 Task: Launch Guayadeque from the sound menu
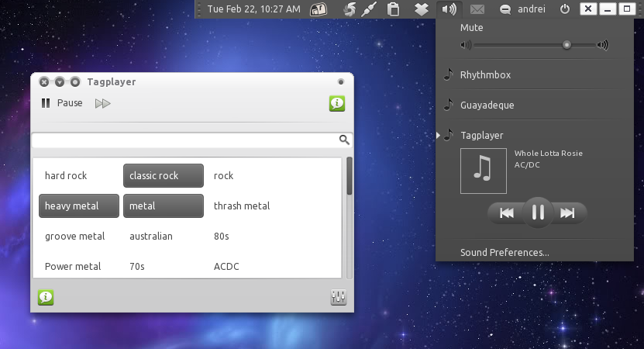point(487,105)
